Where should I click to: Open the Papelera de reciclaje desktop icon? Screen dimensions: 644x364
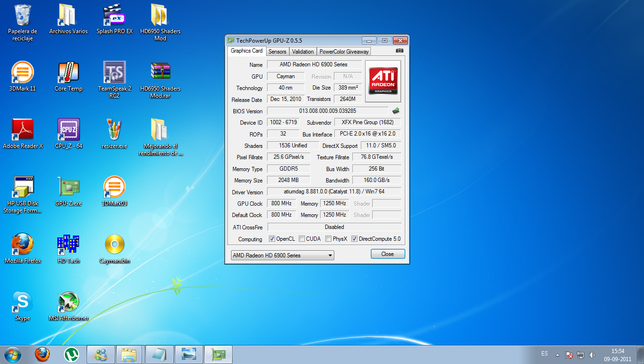[x=23, y=15]
